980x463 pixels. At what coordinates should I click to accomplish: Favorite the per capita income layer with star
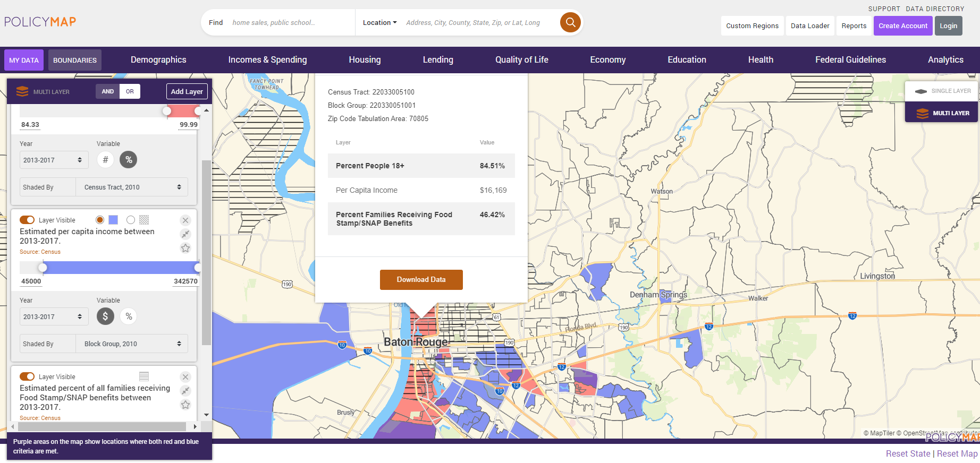[185, 248]
